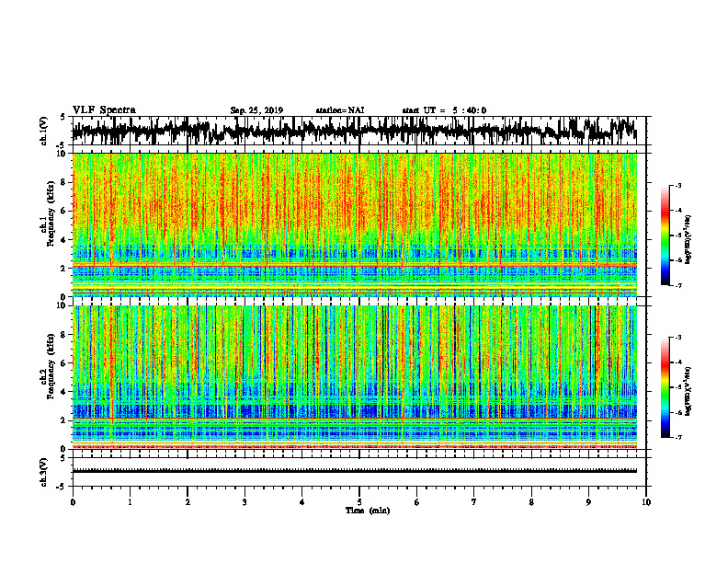Image resolution: width=728 pixels, height=563 pixels.
Task: Click the "-3" label on ch.2 color scale
Action: [677, 338]
